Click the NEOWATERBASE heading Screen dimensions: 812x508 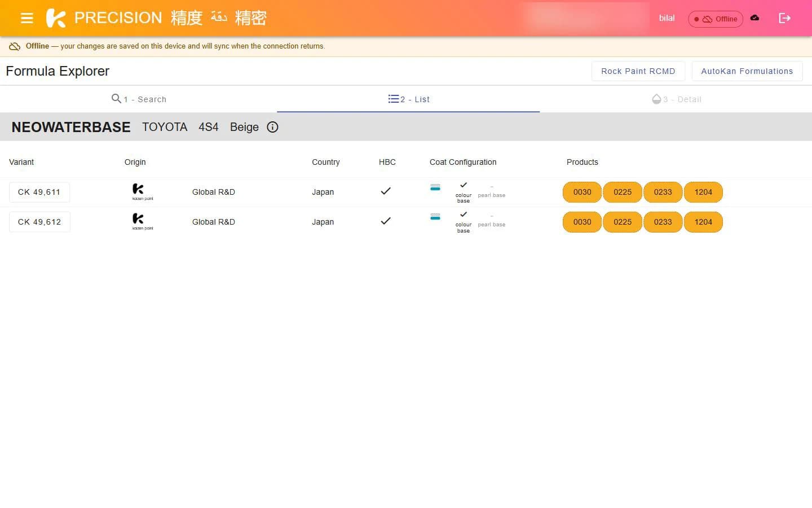point(71,127)
